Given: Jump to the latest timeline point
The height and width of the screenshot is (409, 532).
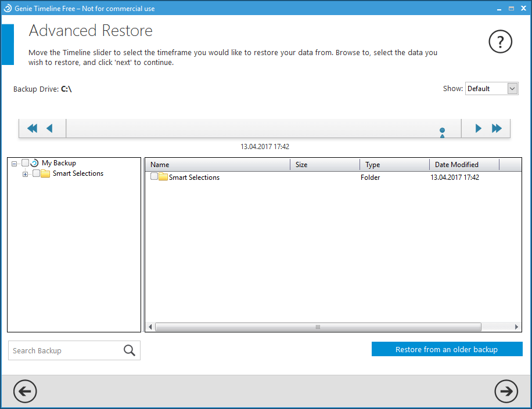Looking at the screenshot, I should click(497, 128).
